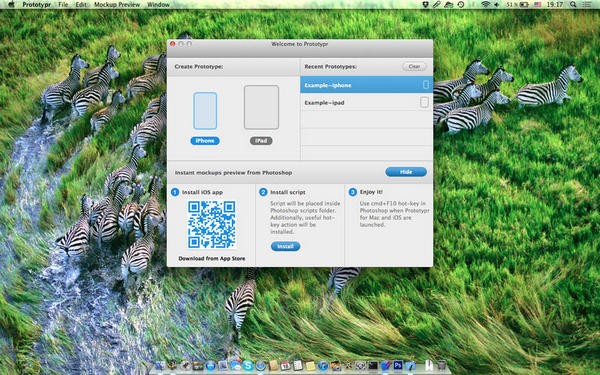Viewport: 600px width, 375px height.
Task: Hide the Photoshop mockups preview section
Action: point(406,172)
